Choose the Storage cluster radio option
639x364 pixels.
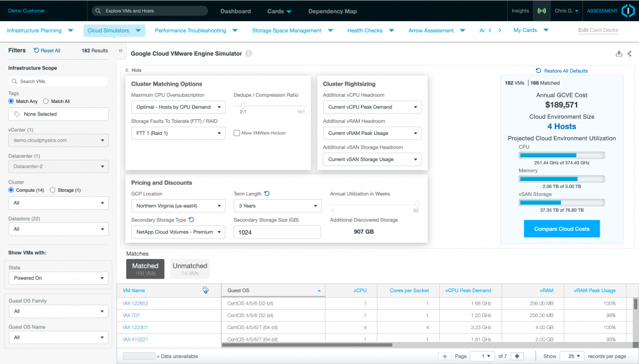pos(52,190)
